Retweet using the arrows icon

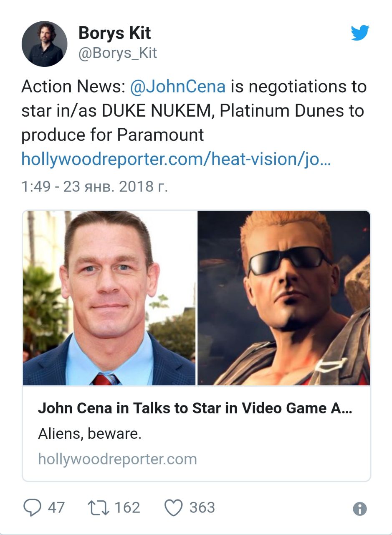point(98,508)
